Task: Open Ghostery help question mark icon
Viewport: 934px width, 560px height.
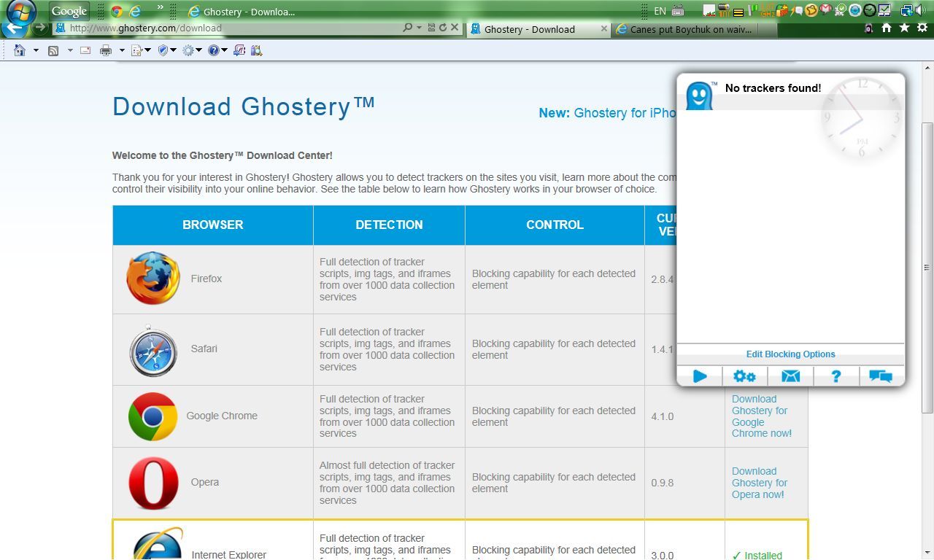Action: coord(836,376)
